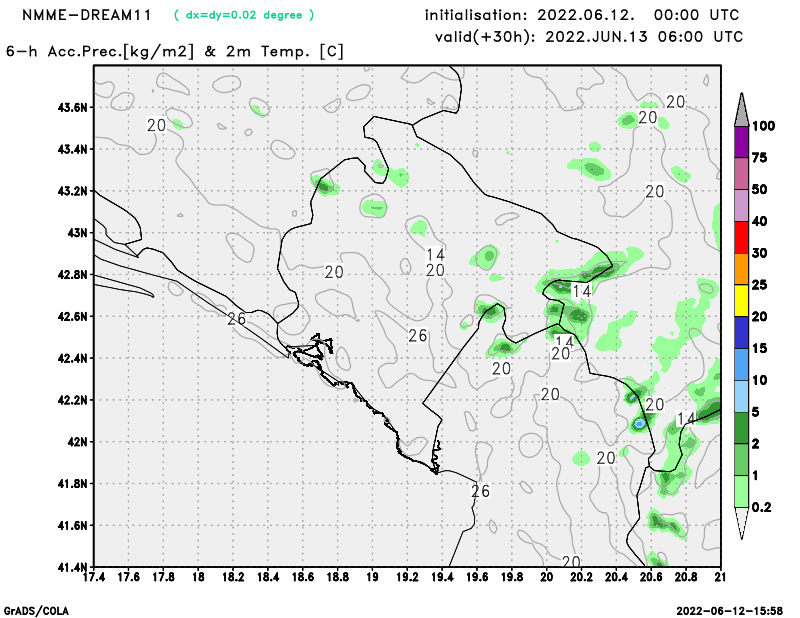Viewport: 800px width, 618px height.
Task: Click the 42.4N latitude axis label
Action: point(72,358)
